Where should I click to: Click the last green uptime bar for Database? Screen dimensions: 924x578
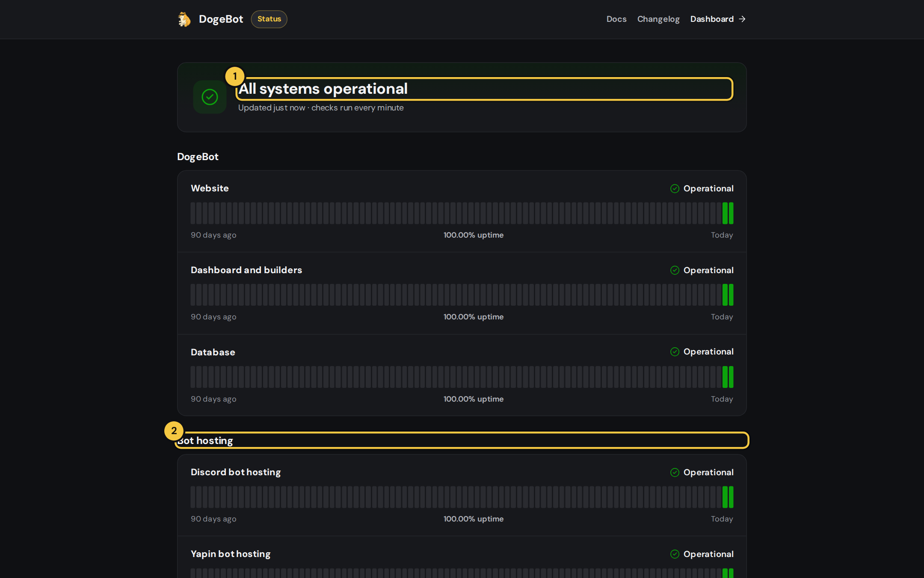click(731, 377)
